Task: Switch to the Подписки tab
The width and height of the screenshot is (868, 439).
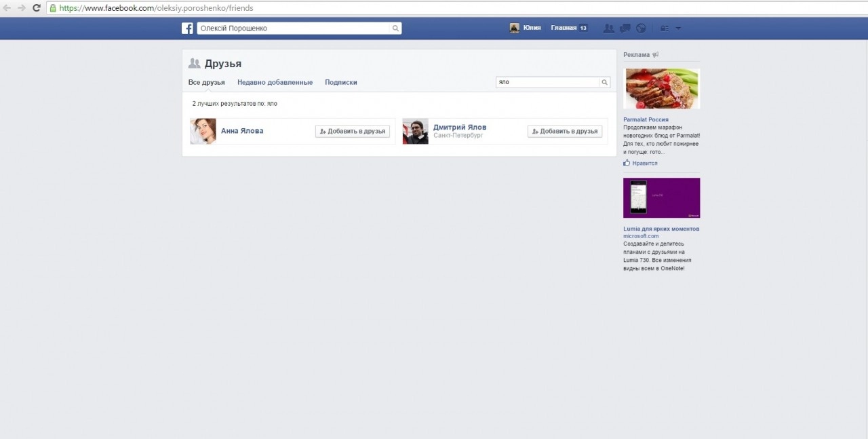Action: coord(340,82)
